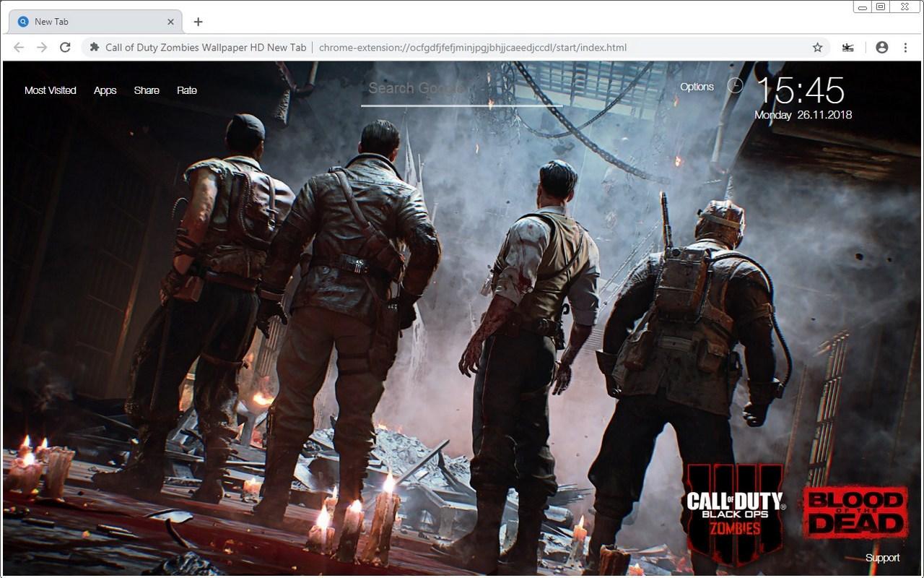Go back using the browser back arrow
924x578 pixels.
(x=19, y=48)
